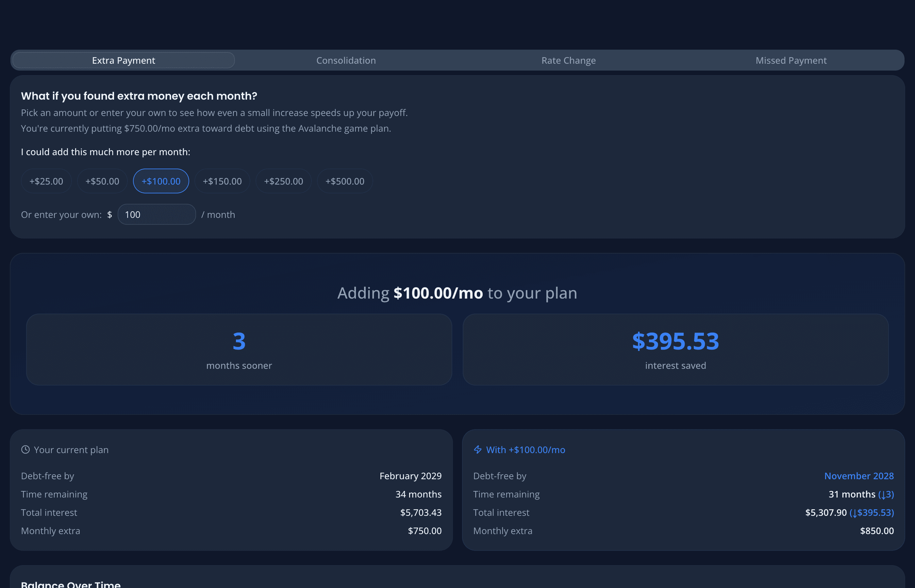Click the Balance Over Time heading
This screenshot has height=588, width=915.
point(71,583)
